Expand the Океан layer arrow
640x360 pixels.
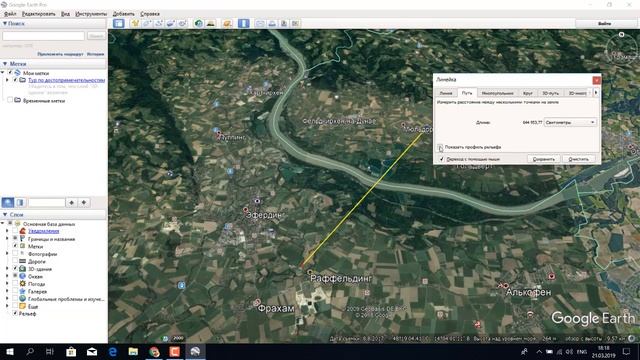pos(7,276)
